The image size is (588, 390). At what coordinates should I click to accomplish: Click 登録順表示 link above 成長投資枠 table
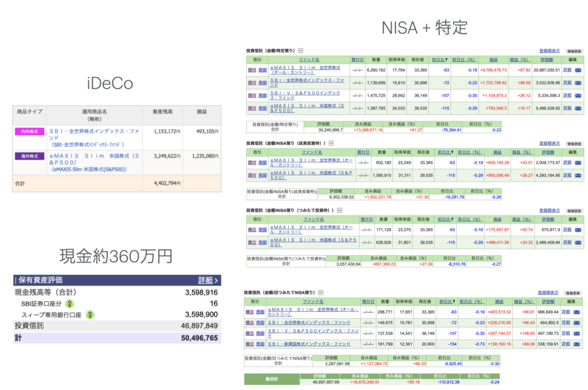550,143
